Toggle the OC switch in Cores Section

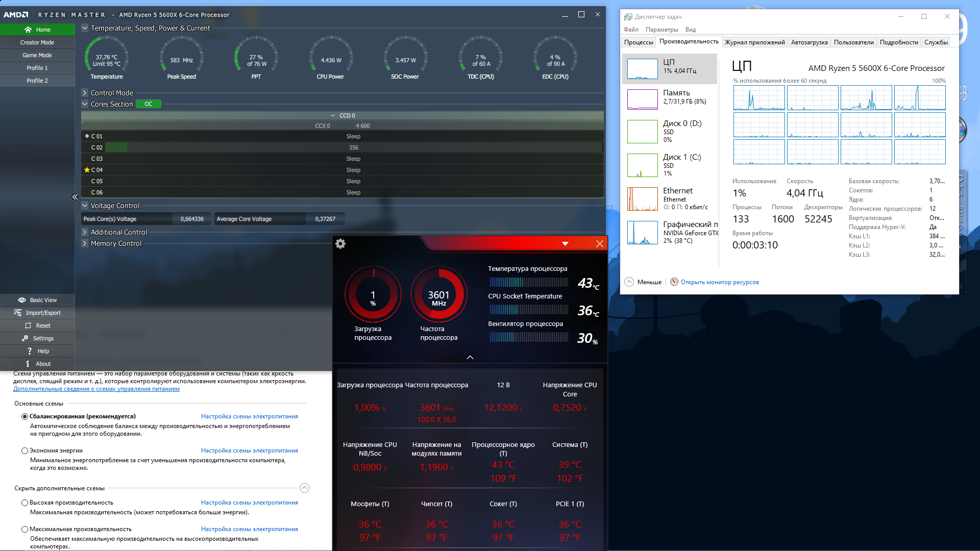click(149, 104)
